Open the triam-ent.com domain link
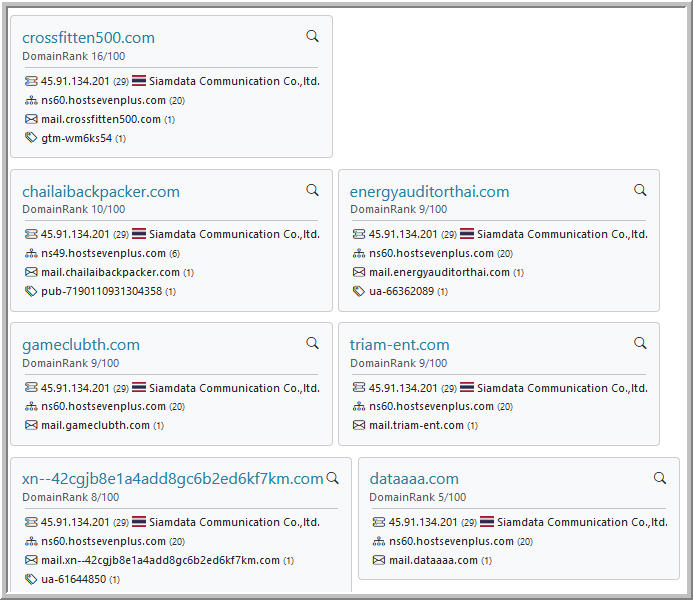Screen dimensions: 693x600 400,345
